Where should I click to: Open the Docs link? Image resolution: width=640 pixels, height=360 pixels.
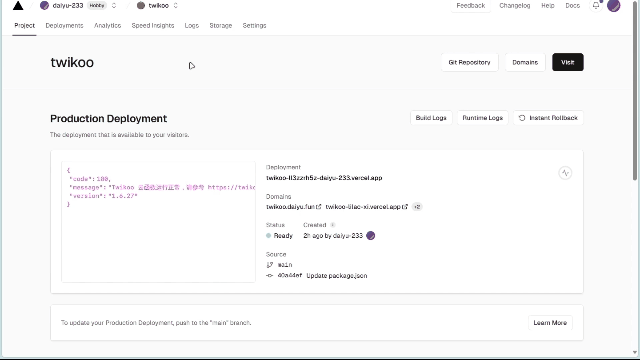coord(572,6)
